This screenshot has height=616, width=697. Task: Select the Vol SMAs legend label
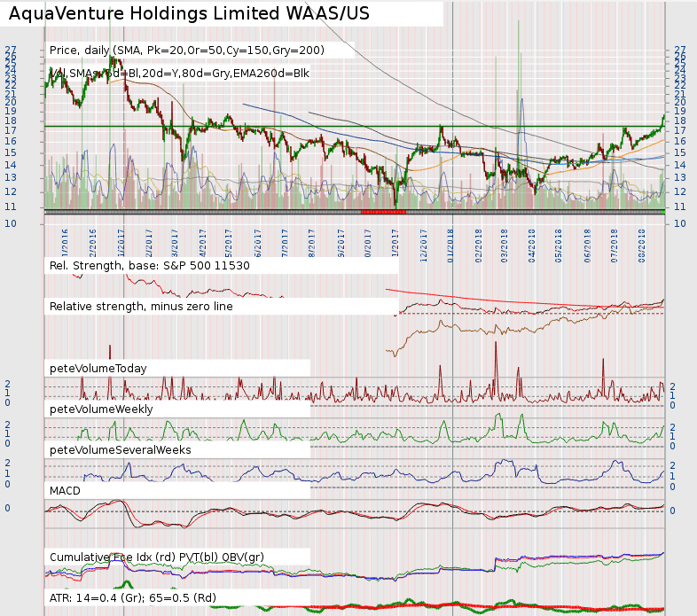tap(179, 74)
